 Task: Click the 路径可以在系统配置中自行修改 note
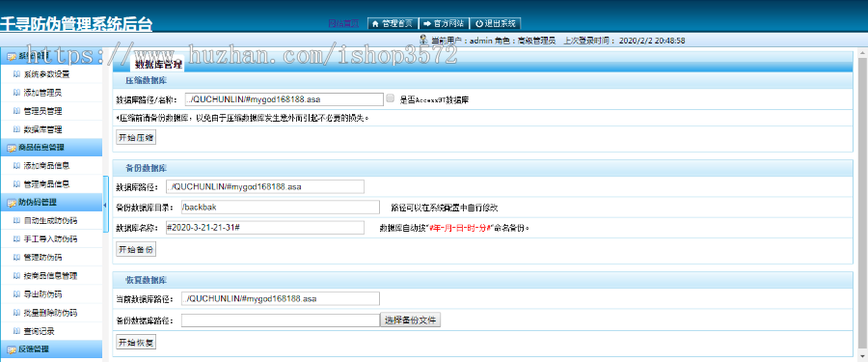(x=445, y=208)
